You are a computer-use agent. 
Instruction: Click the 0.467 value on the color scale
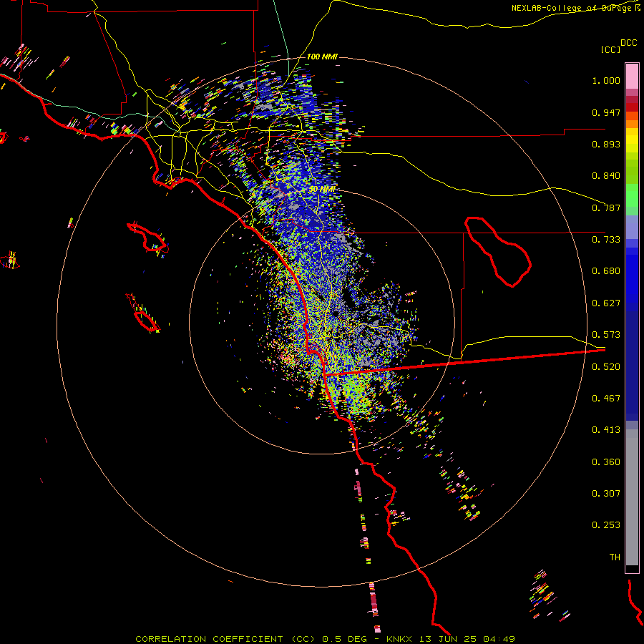tap(606, 399)
